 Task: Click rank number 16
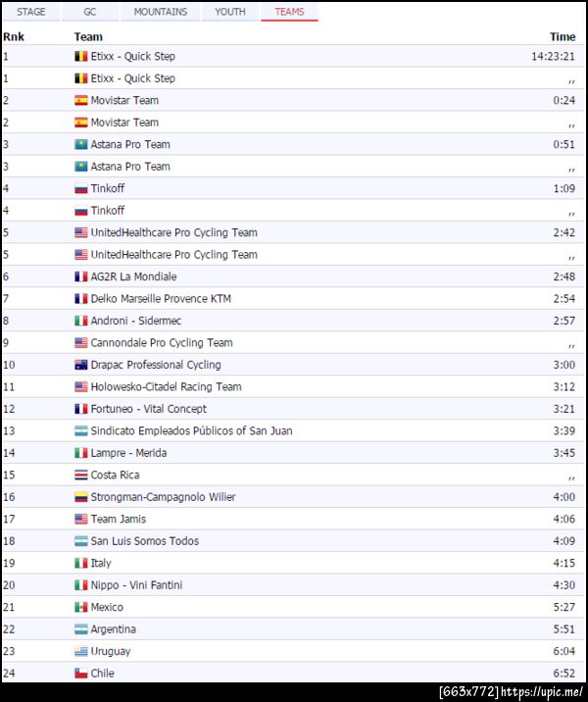[x=9, y=497]
